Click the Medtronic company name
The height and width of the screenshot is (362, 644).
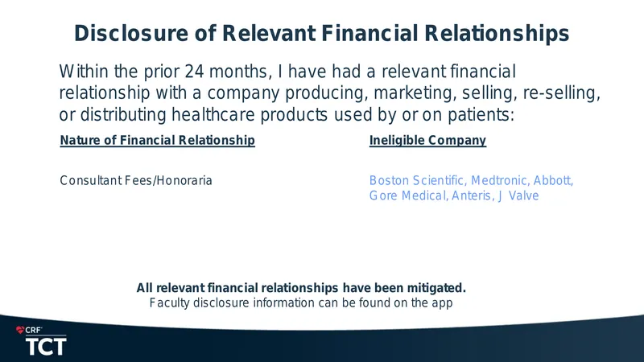coord(500,180)
